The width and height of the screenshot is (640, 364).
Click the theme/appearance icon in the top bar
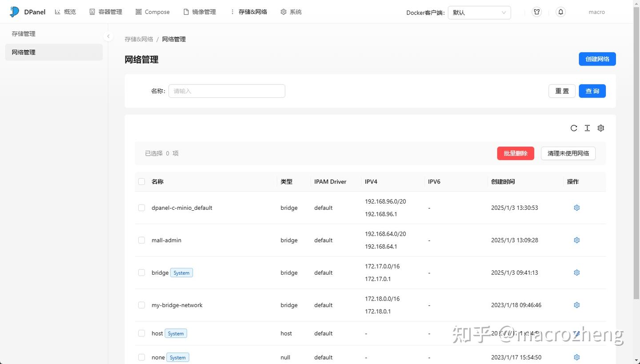(536, 12)
